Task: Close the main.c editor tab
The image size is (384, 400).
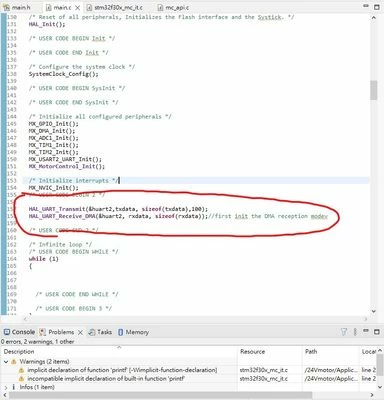Action: coord(78,7)
